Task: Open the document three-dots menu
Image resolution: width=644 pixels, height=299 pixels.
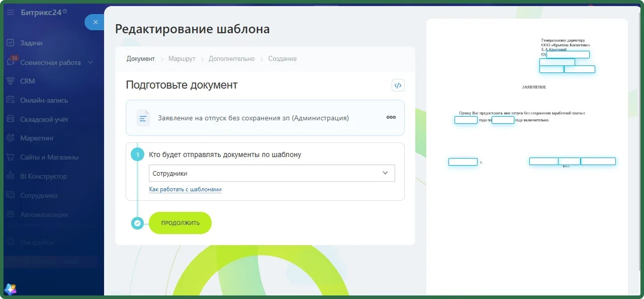Action: pos(391,117)
